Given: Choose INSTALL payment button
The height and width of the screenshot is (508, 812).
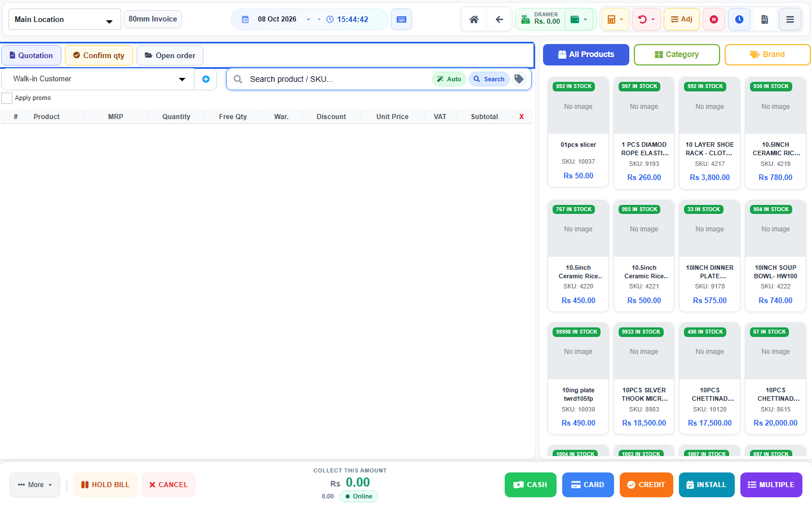Looking at the screenshot, I should pos(707,485).
